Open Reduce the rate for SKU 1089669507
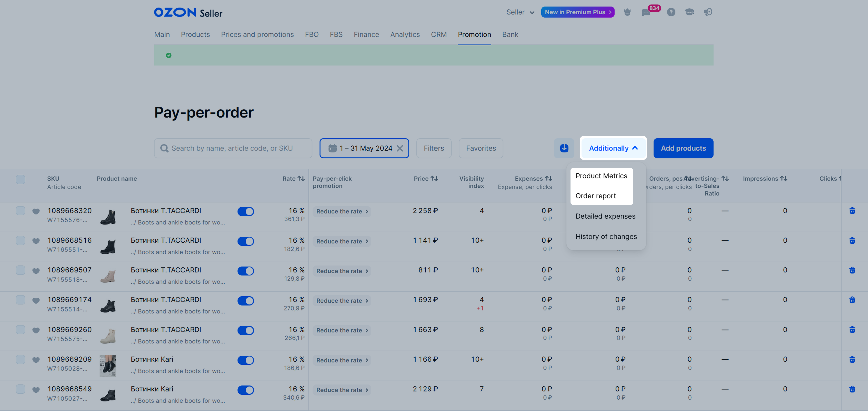868x411 pixels. (342, 271)
